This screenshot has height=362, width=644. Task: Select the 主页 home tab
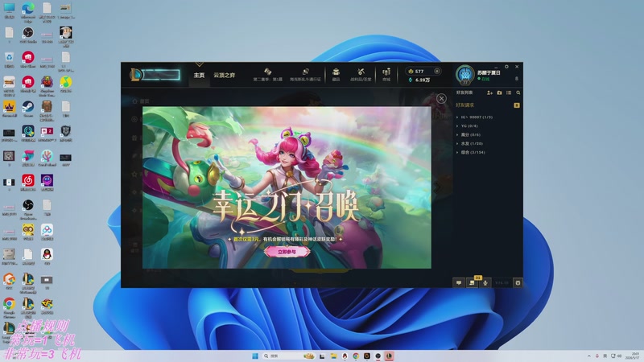[x=199, y=75]
